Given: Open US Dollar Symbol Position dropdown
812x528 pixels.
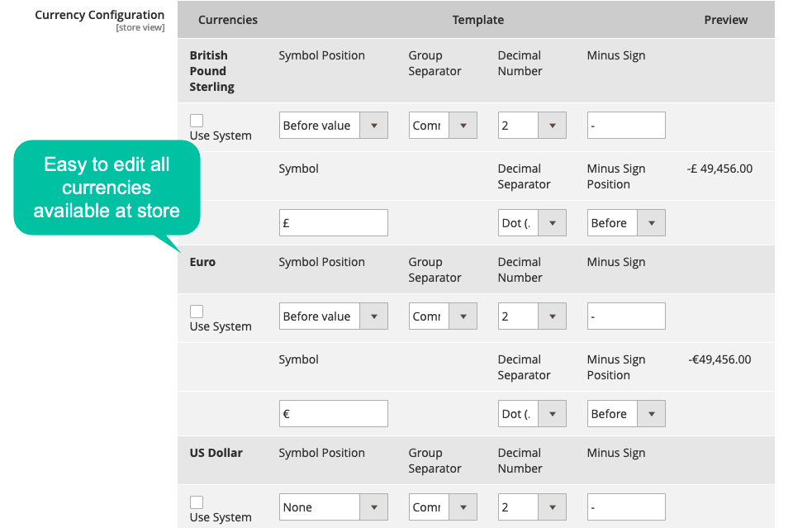Looking at the screenshot, I should (333, 507).
